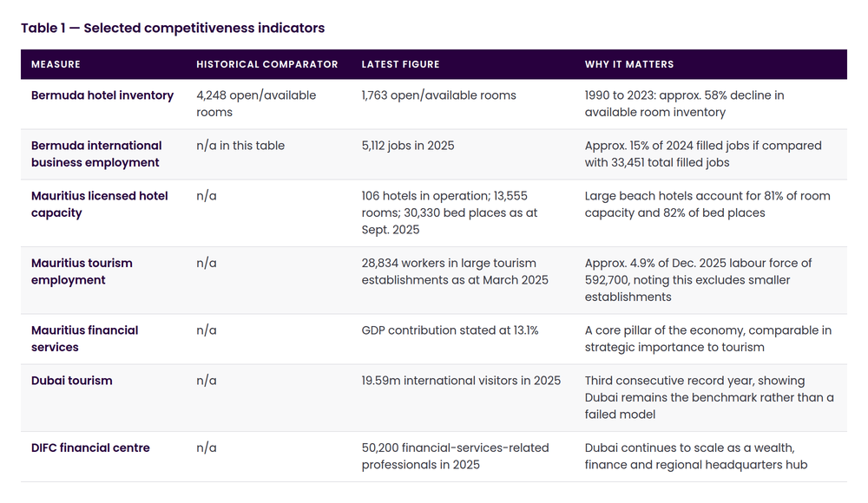
Task: Click the '50,200 financial-services-related professionals' cell
Action: click(x=455, y=456)
